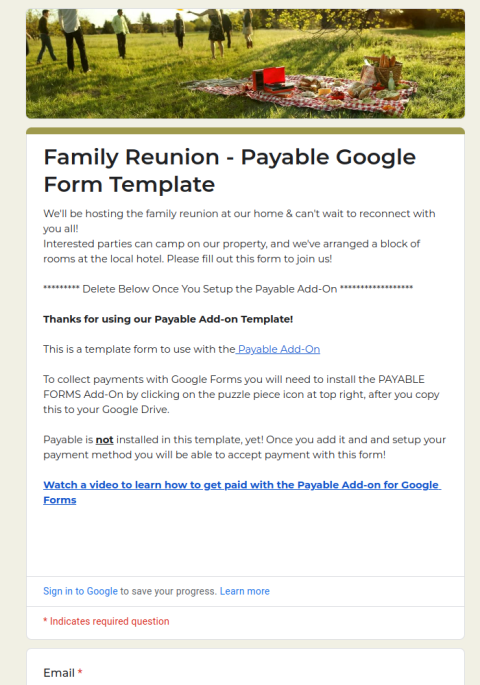The width and height of the screenshot is (480, 685).
Task: Click the We'll be hosting the family reunion paragraph
Action: [x=239, y=221]
